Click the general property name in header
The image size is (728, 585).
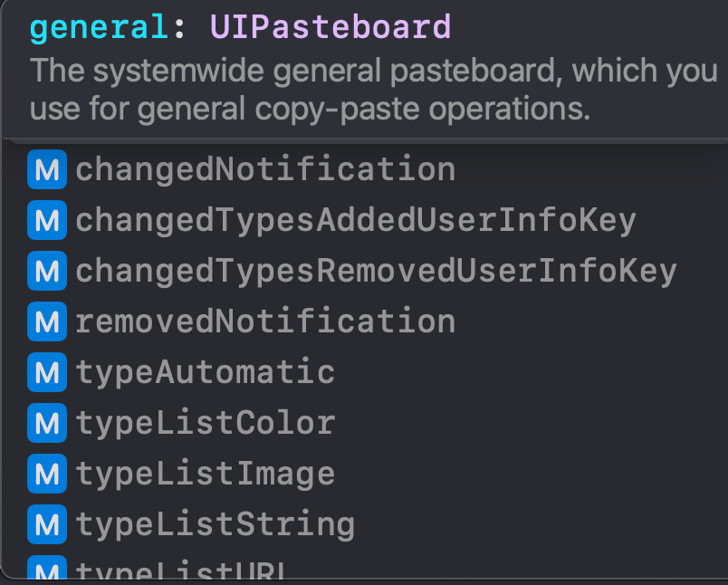coord(99,28)
